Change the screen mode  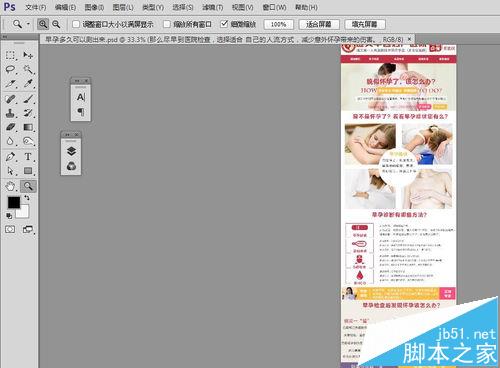pos(28,229)
